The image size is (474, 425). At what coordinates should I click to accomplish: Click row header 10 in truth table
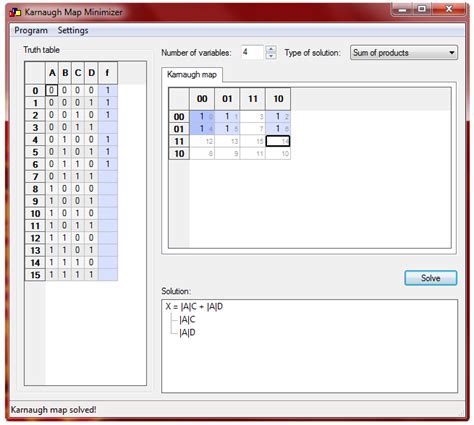(x=35, y=213)
